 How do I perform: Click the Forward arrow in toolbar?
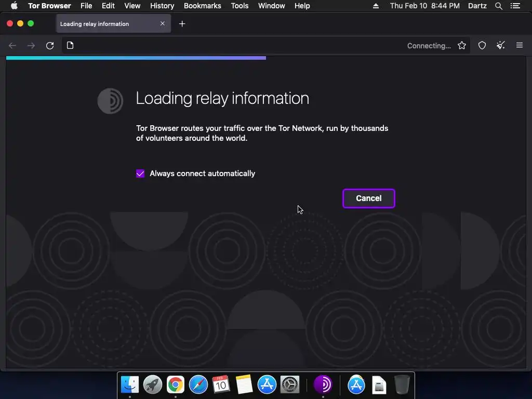tap(31, 46)
